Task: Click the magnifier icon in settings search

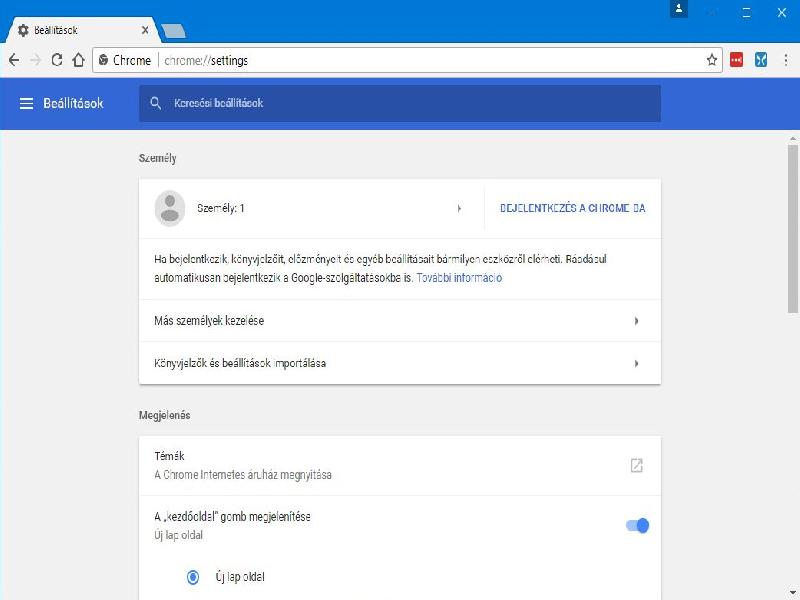Action: pyautogui.click(x=156, y=104)
